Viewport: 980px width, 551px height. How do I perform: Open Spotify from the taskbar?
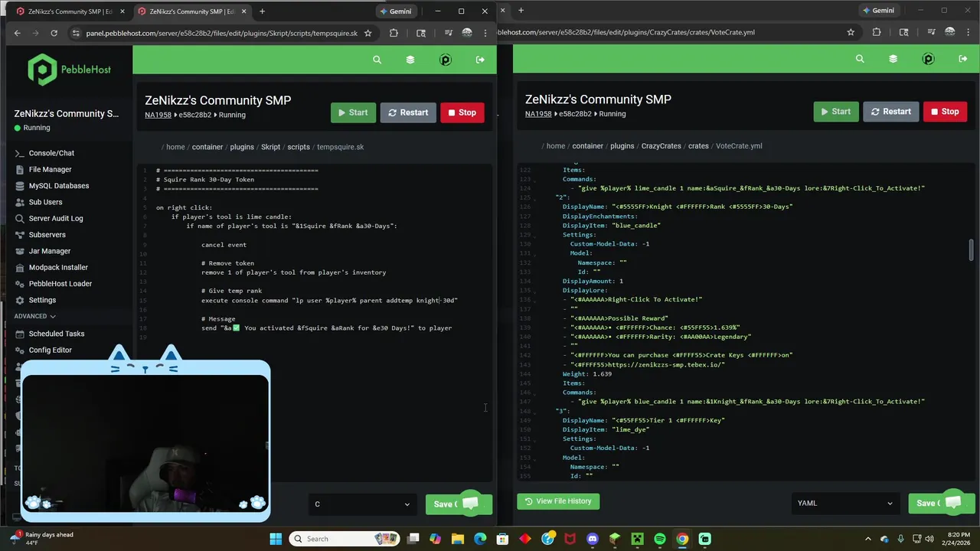660,539
